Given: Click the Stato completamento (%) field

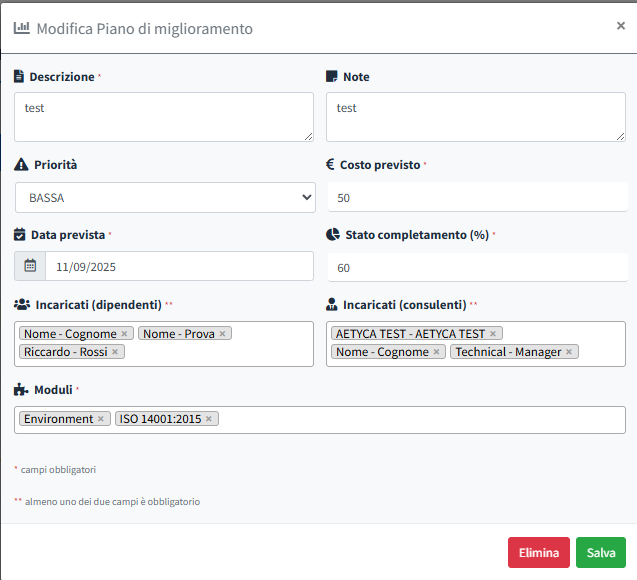Looking at the screenshot, I should (x=476, y=268).
